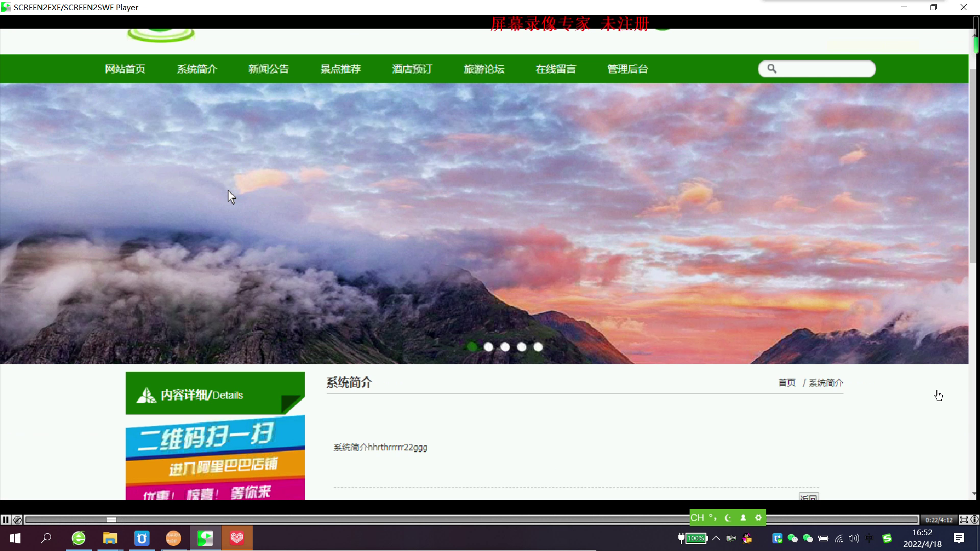Click the info icon in player bar
The width and height of the screenshot is (980, 551).
point(974,519)
